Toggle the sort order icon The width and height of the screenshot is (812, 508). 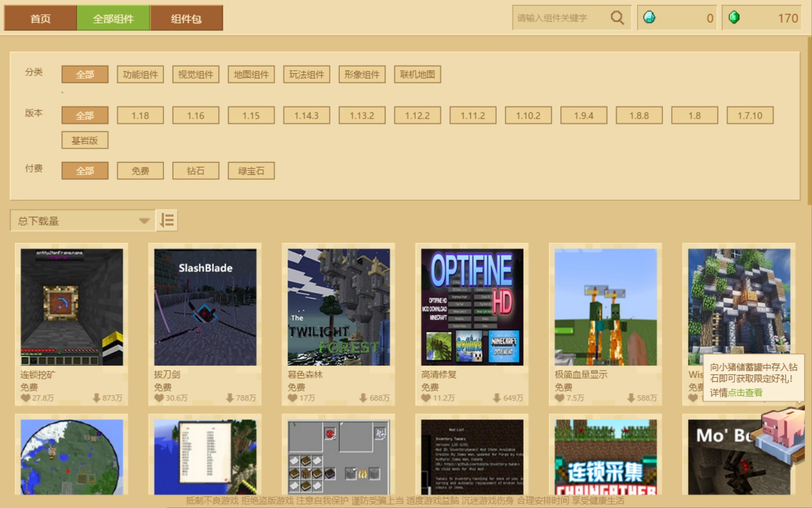tap(167, 220)
